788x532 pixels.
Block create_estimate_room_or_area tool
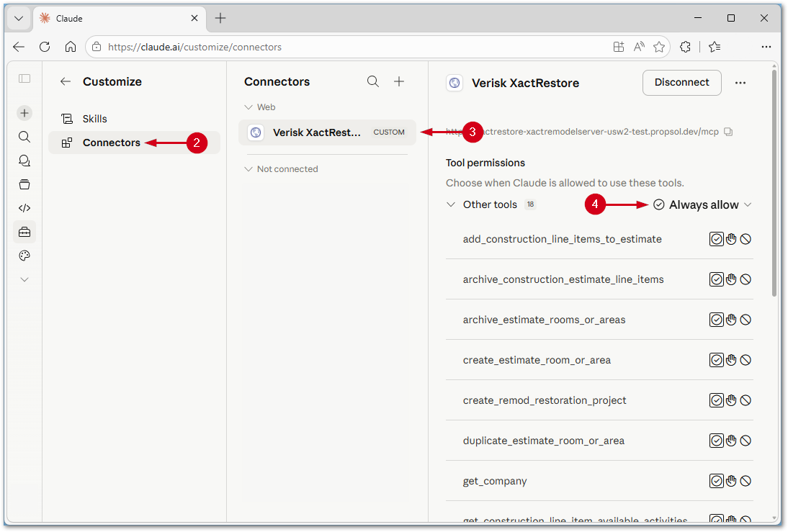coord(746,360)
